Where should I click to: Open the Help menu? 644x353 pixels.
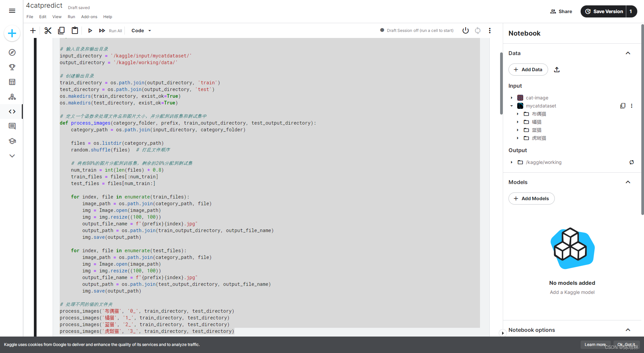(108, 17)
